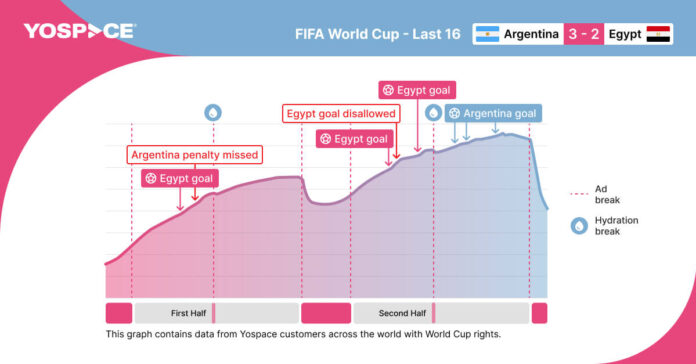This screenshot has height=364, width=696.
Task: Select the First Half timeline segment
Action: tap(217, 313)
